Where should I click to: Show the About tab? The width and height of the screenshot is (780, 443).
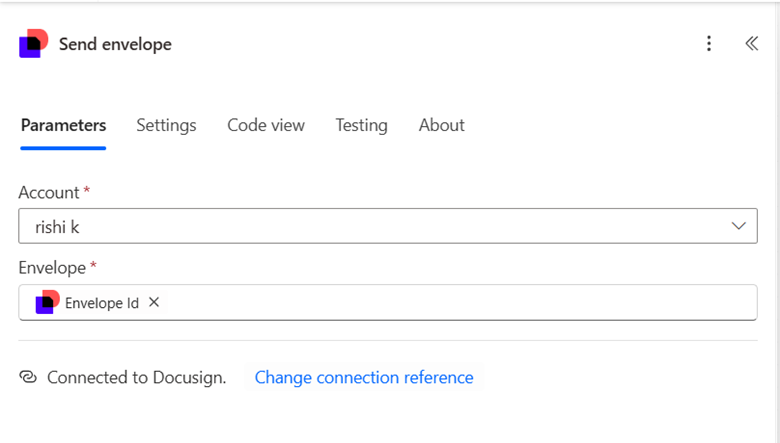click(441, 125)
